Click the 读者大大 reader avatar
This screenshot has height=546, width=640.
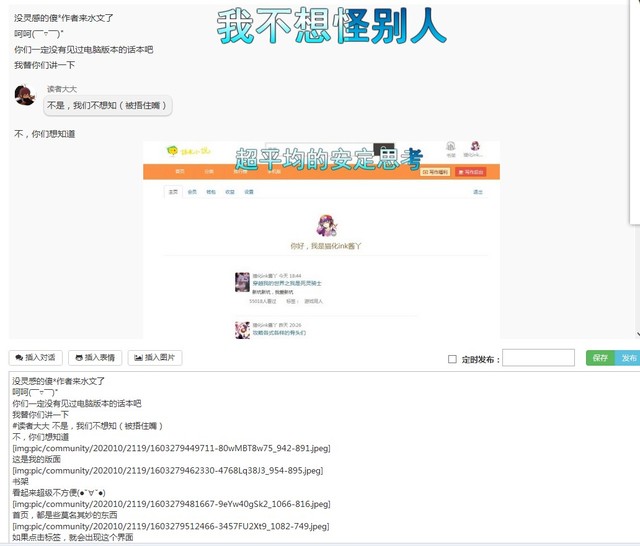click(x=25, y=96)
